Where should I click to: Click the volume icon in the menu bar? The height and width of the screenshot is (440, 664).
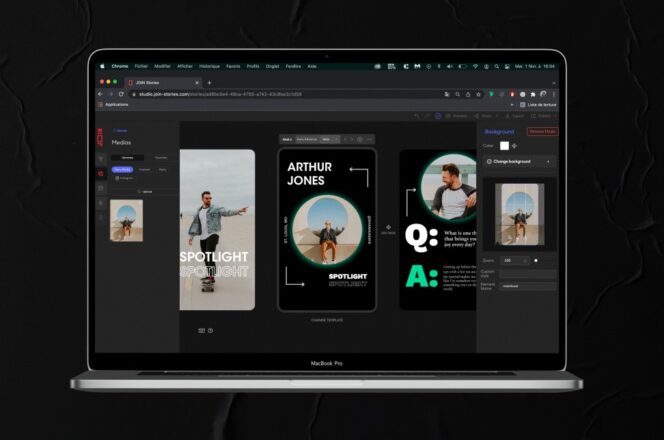pyautogui.click(x=450, y=66)
